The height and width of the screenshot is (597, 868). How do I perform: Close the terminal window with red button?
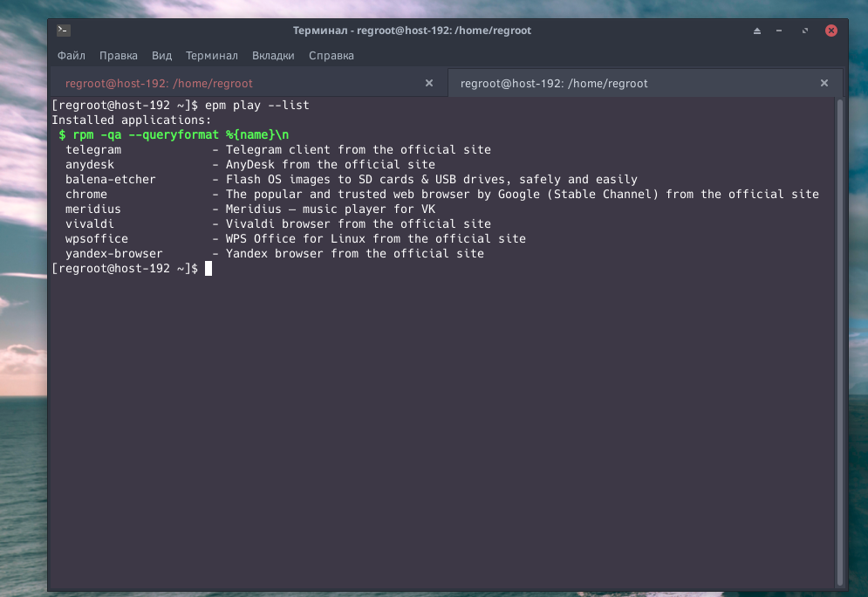[830, 31]
